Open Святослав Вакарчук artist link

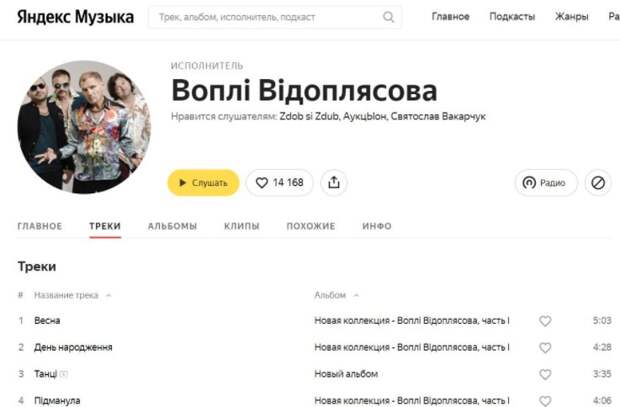tap(438, 116)
